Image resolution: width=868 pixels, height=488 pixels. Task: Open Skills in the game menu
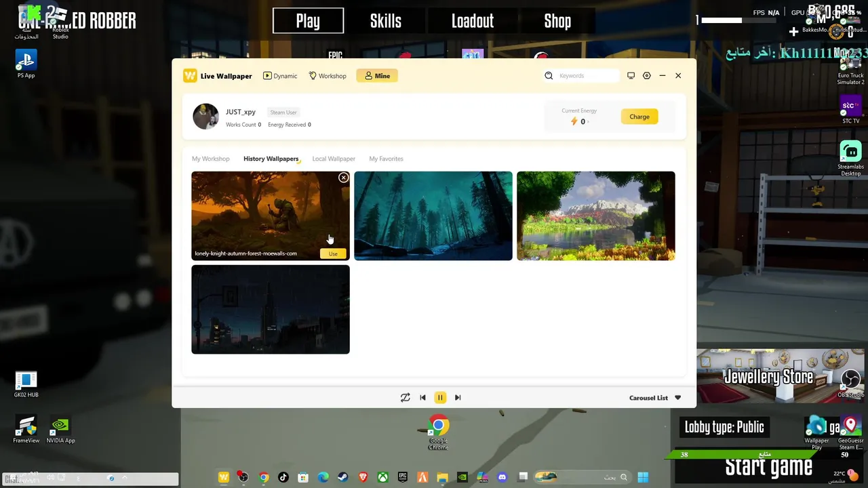click(386, 21)
